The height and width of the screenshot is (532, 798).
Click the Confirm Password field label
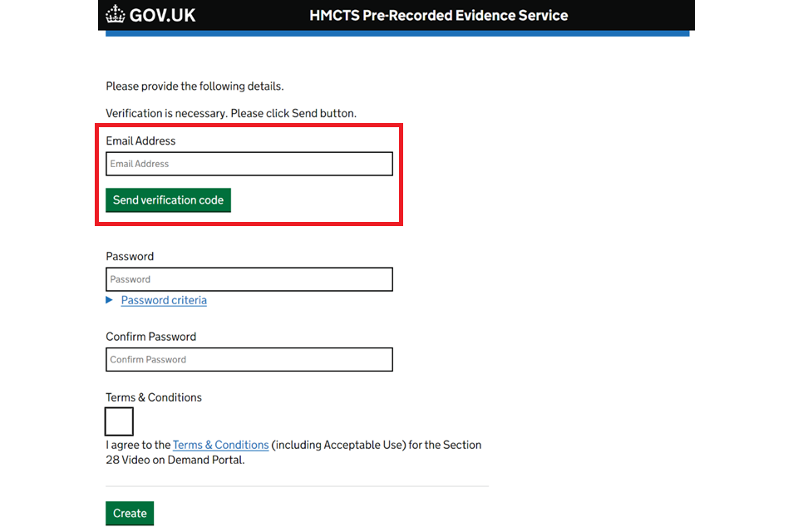(150, 337)
